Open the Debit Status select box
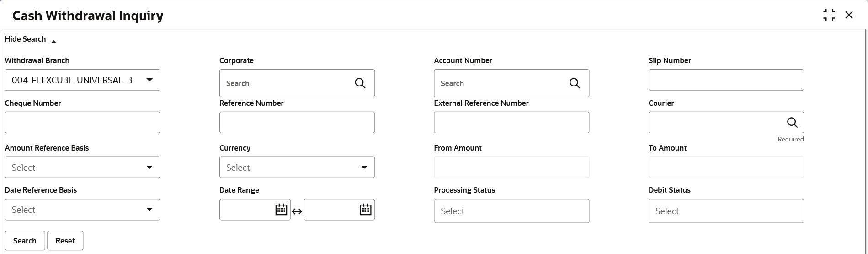The image size is (868, 254). [725, 211]
